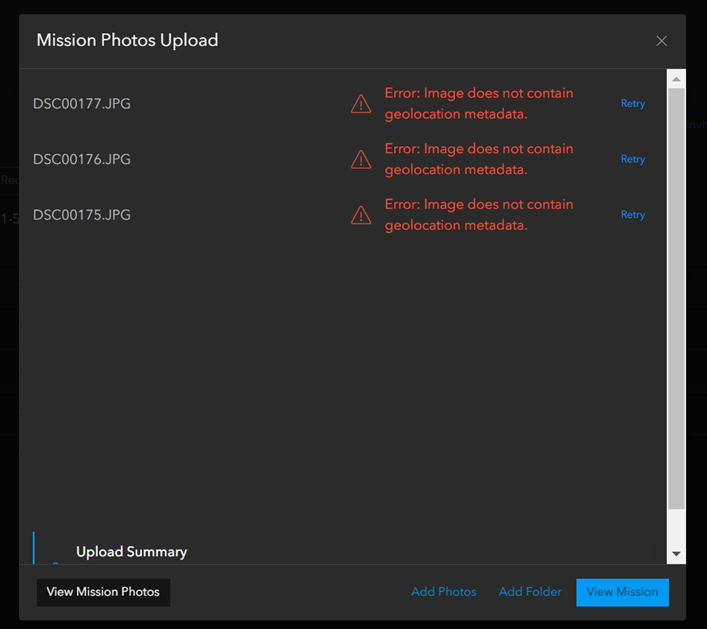Screen dimensions: 707x629
Task: Click the vertical scrollbar thumb
Action: pyautogui.click(x=676, y=298)
